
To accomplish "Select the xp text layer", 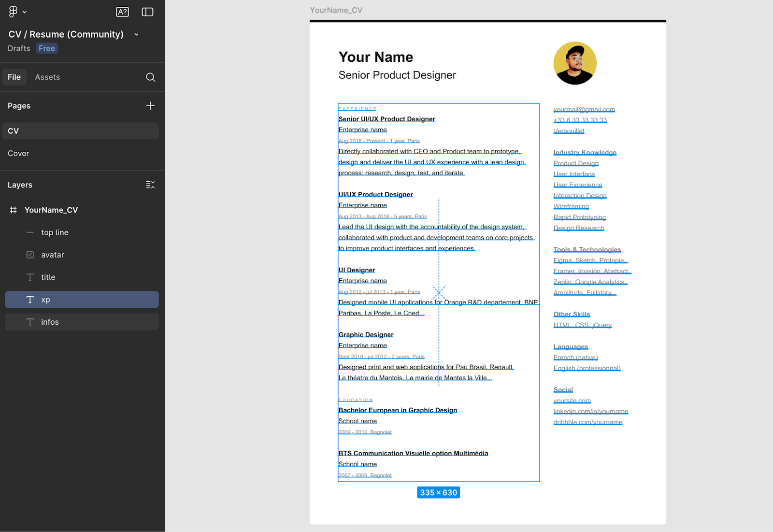I will click(x=45, y=300).
